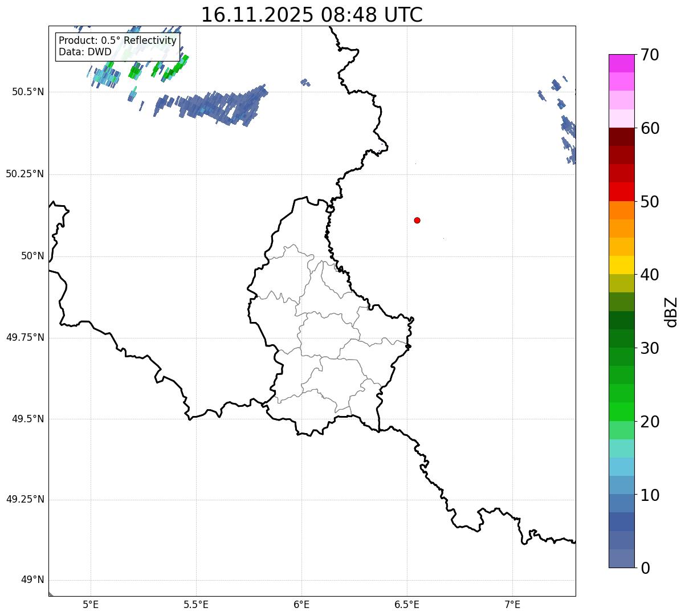Click the yellow colorbar swatch at 40

pos(621,265)
